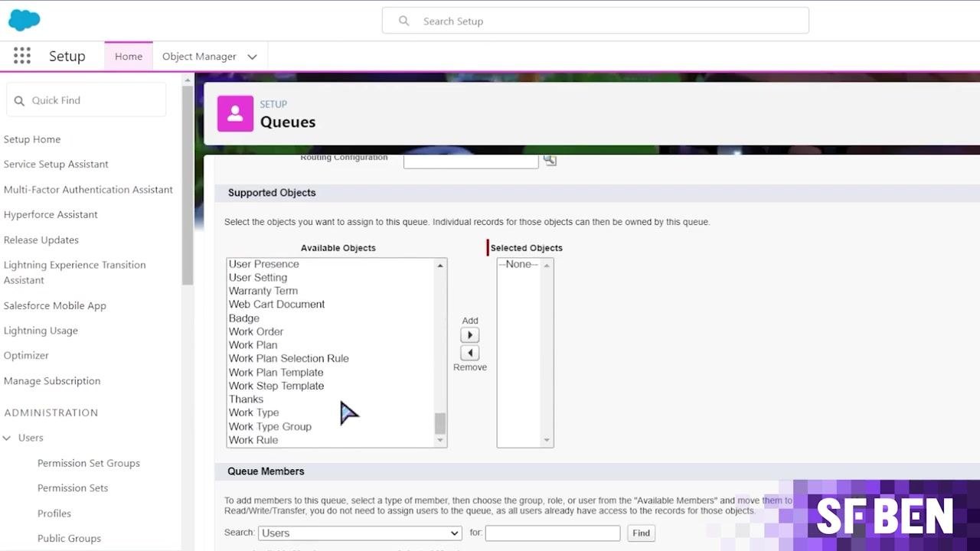Click Available Objects list scroll-up arrow
This screenshot has height=551, width=980.
pyautogui.click(x=440, y=265)
